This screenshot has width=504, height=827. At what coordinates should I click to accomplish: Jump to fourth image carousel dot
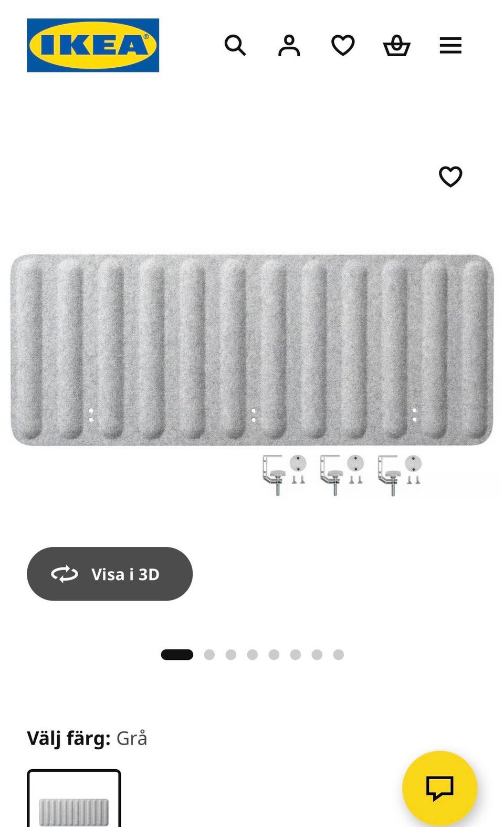coord(253,655)
